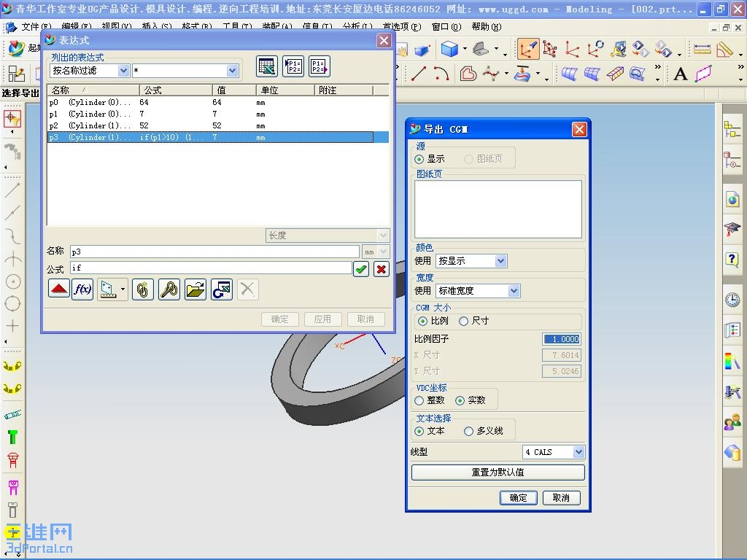Click the 值 column header

(234, 90)
